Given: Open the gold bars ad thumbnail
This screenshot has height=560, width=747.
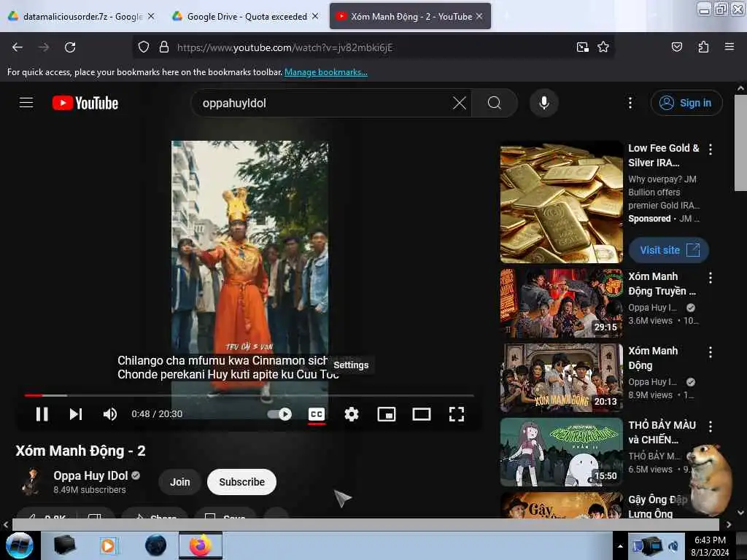Looking at the screenshot, I should click(562, 203).
